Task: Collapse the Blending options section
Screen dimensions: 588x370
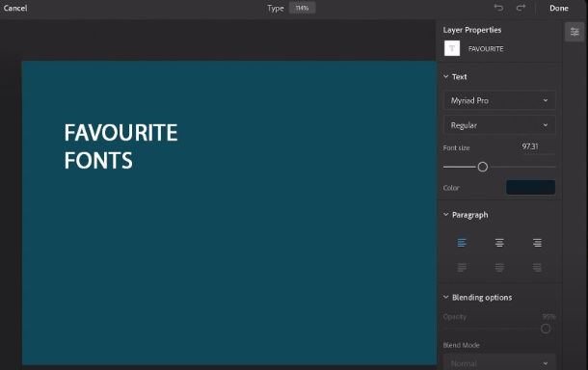Action: click(x=446, y=297)
